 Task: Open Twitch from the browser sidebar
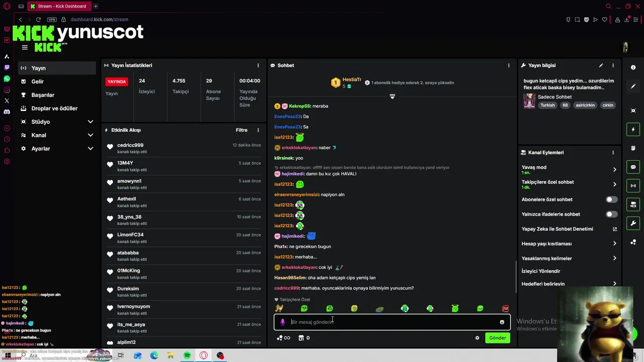click(x=7, y=67)
